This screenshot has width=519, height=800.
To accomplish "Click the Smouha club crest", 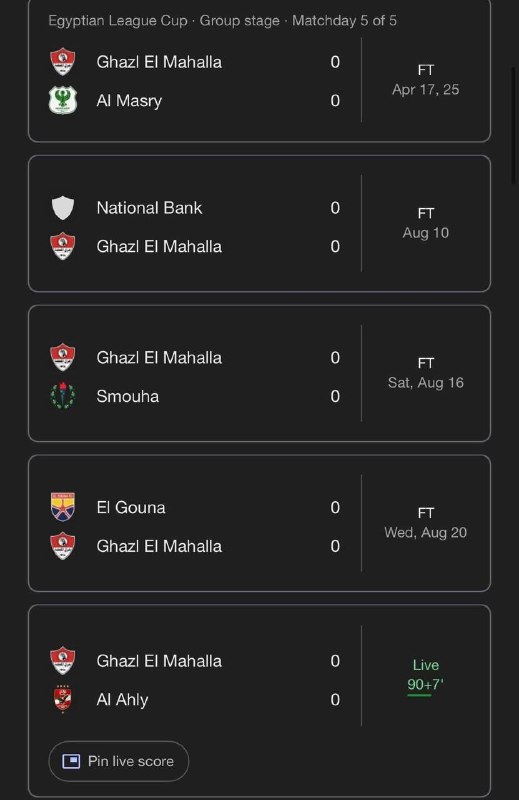I will click(x=63, y=396).
